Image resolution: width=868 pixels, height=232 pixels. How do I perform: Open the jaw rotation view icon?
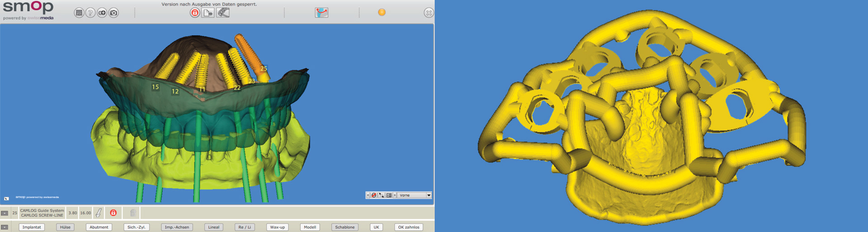point(321,13)
